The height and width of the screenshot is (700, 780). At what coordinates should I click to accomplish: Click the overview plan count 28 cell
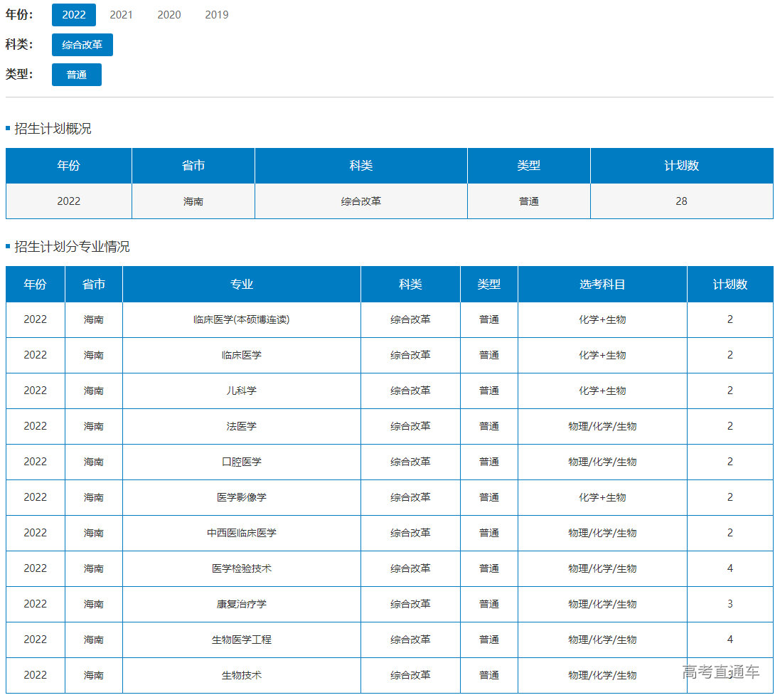681,201
